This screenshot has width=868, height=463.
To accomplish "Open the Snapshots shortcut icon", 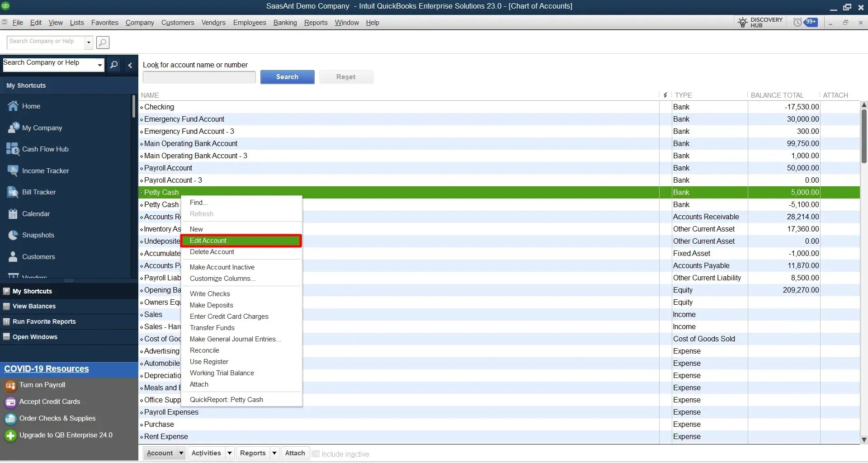I will pyautogui.click(x=13, y=235).
